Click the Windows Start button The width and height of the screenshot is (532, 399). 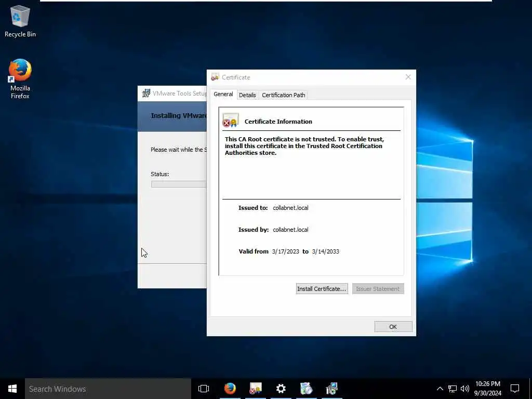coord(12,389)
